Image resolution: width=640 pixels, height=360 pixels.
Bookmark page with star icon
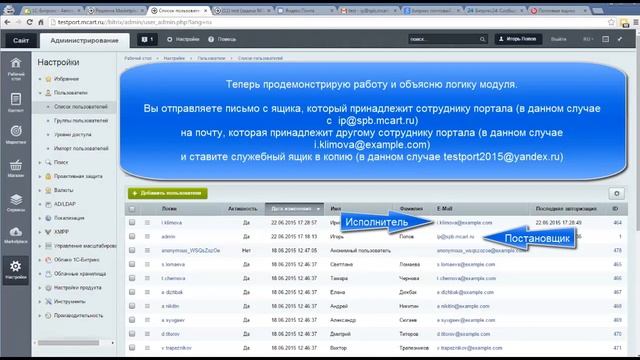tap(611, 22)
